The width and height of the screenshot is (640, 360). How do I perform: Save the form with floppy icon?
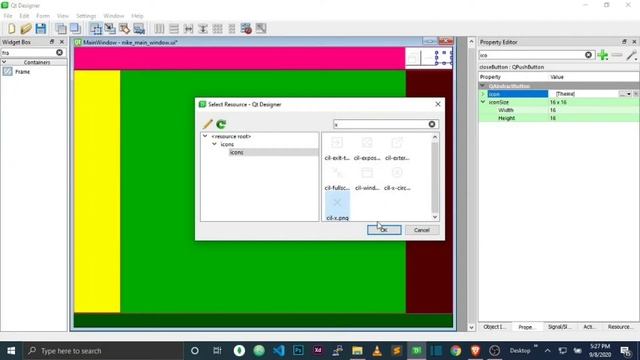(40, 29)
